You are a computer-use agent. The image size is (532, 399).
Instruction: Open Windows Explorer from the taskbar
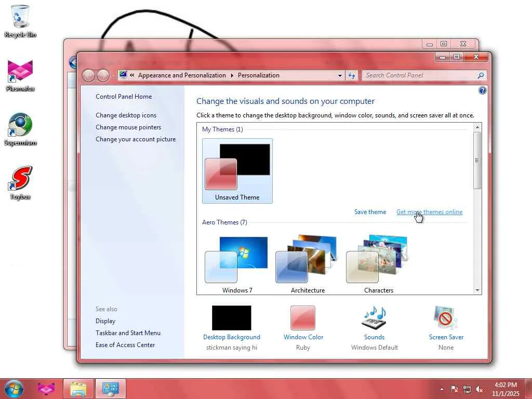(x=78, y=389)
